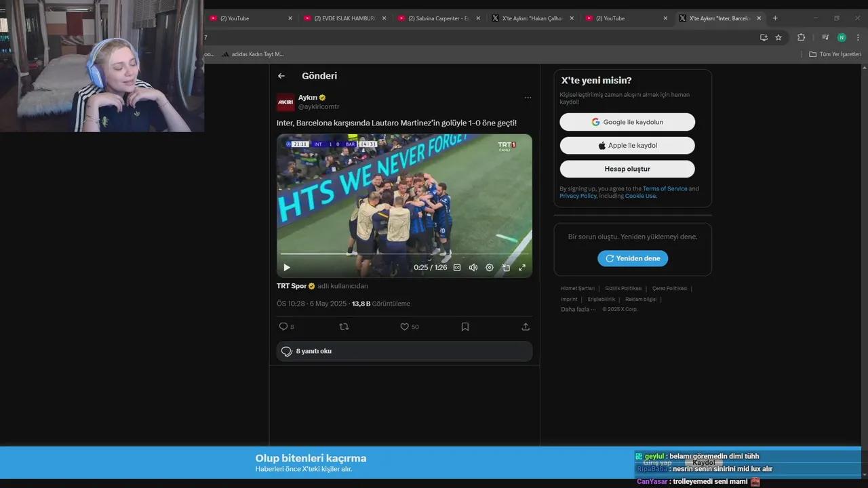Open the browser extensions puzzle icon

[x=801, y=37]
